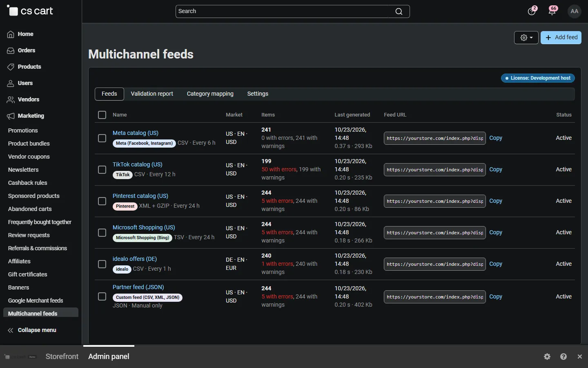Copy the TikTok catalog feed URL

496,170
